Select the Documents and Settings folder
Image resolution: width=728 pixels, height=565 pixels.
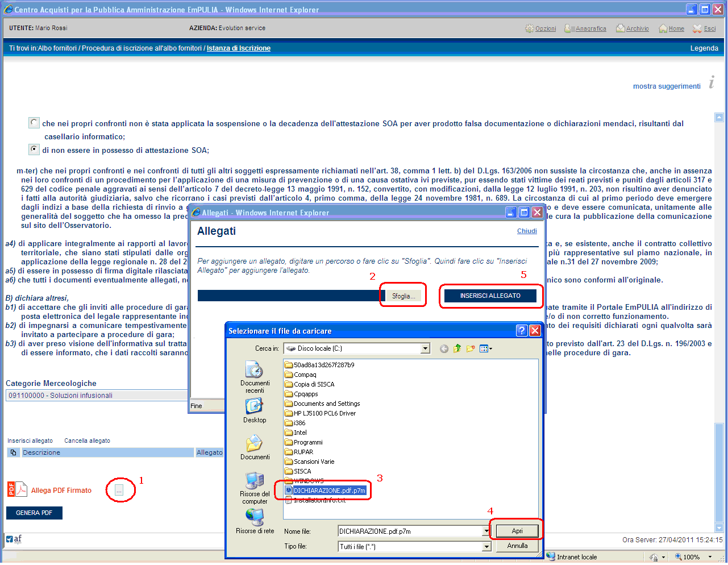(x=322, y=404)
